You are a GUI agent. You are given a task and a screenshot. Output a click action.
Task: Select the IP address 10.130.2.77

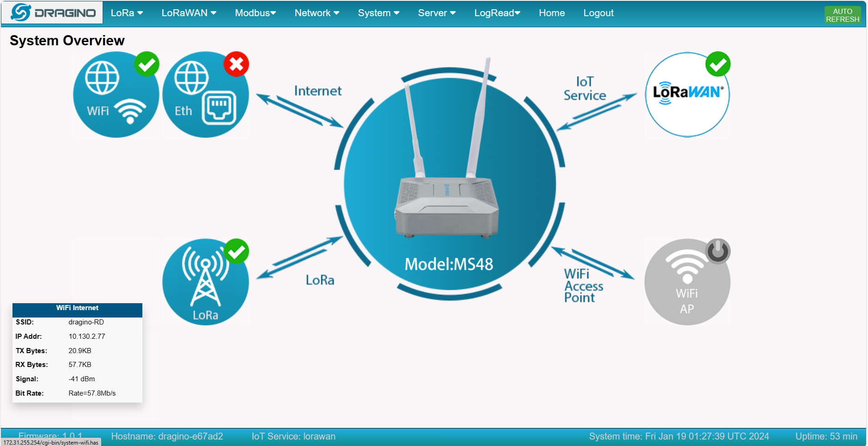(87, 336)
